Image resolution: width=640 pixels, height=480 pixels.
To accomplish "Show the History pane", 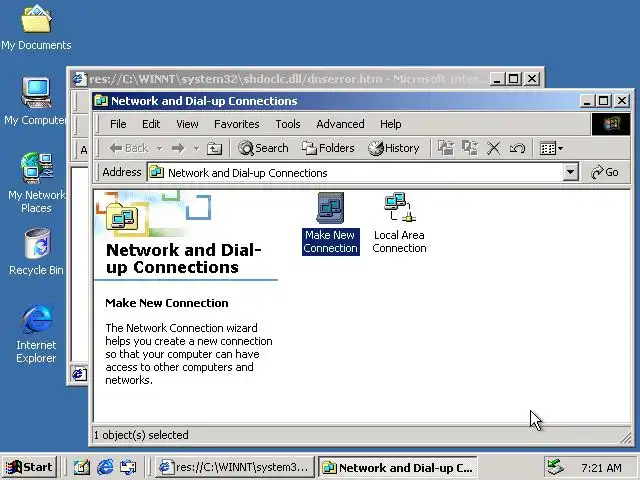I will pyautogui.click(x=394, y=148).
